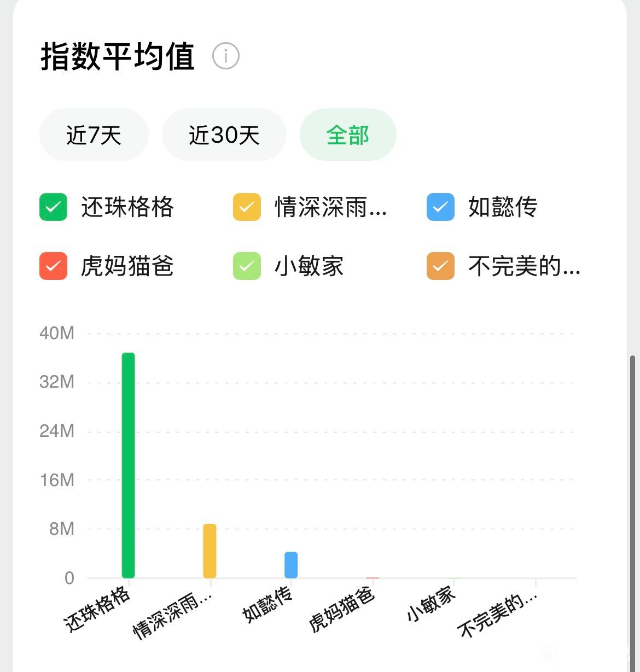Click the 8M y-axis value
This screenshot has width=640, height=672.
(x=62, y=529)
